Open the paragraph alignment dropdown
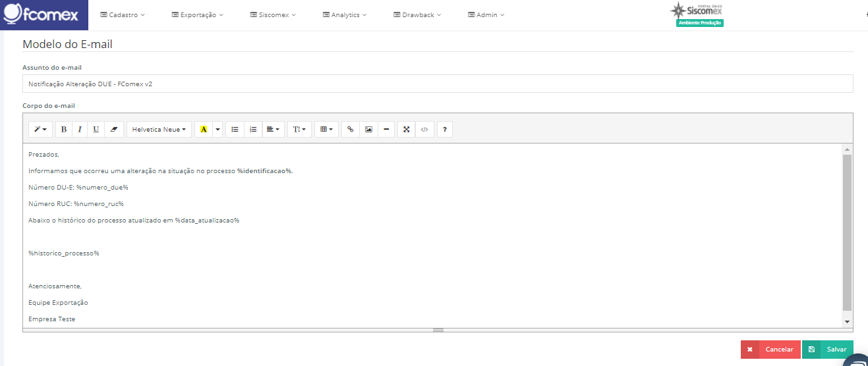The height and width of the screenshot is (366, 868). (x=273, y=129)
